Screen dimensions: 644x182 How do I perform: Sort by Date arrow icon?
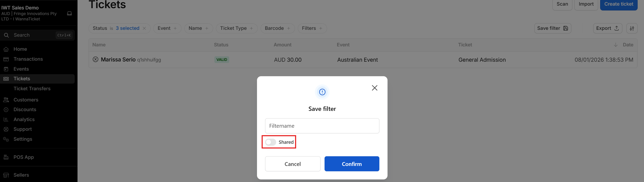click(615, 45)
